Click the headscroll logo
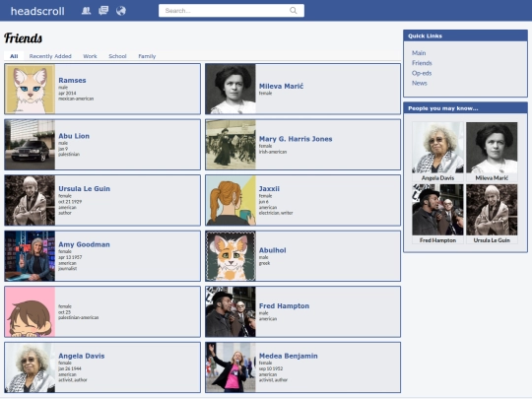 pos(37,11)
